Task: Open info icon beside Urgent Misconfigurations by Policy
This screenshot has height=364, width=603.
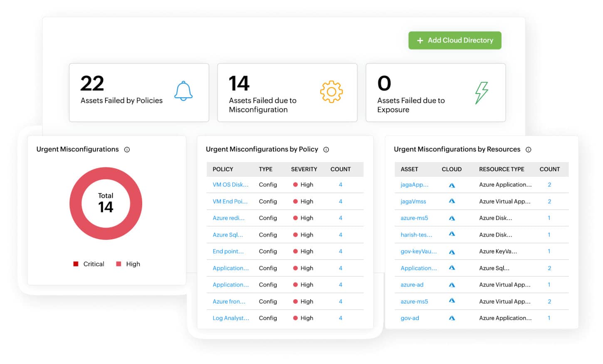Action: click(326, 150)
